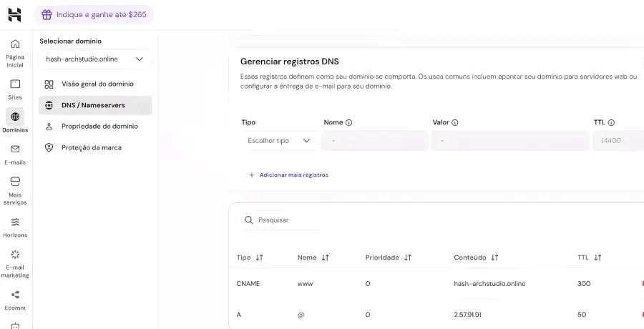Open E-mail marketing spinner icon
644x329 pixels.
[x=15, y=255]
